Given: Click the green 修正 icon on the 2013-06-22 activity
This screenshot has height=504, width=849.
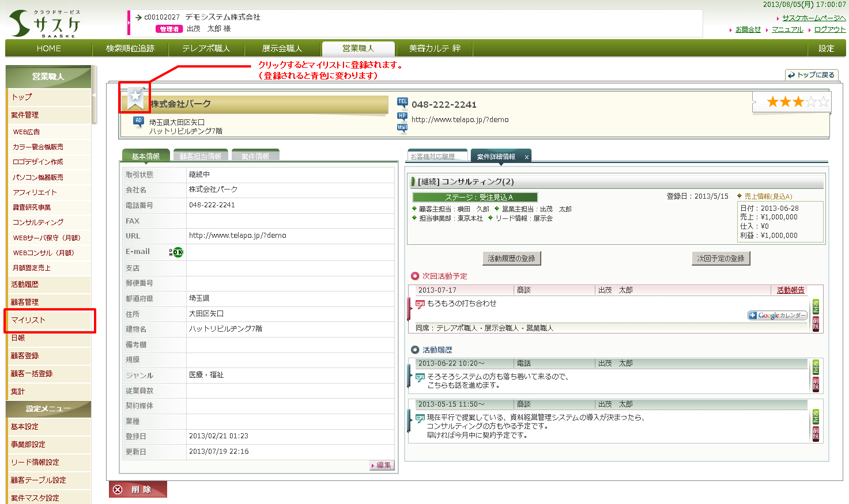Looking at the screenshot, I should tap(816, 367).
